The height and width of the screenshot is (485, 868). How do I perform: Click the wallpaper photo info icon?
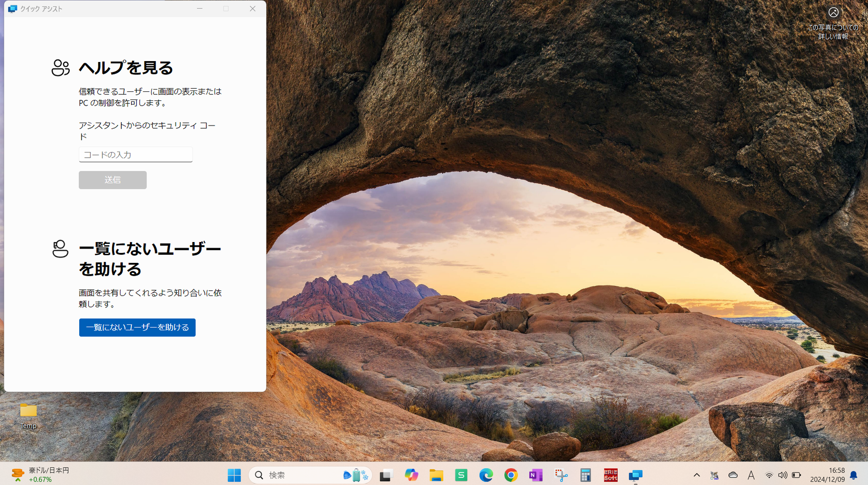[833, 12]
